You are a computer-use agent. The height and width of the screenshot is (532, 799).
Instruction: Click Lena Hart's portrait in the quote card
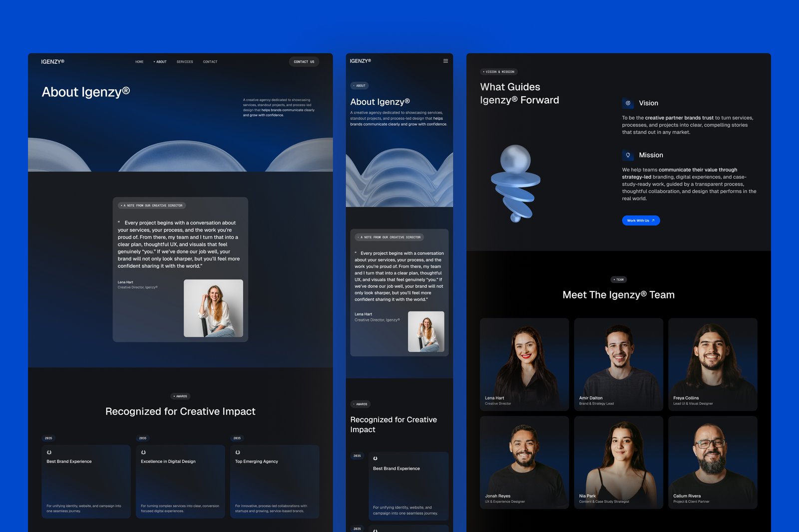[214, 307]
